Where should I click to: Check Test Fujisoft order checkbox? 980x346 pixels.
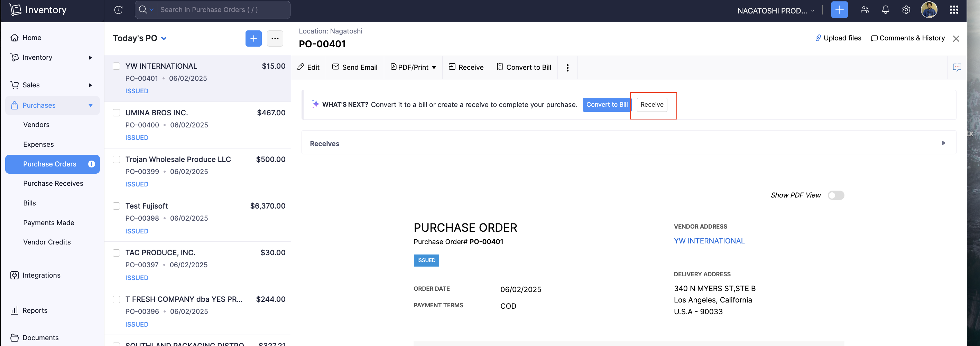pyautogui.click(x=117, y=206)
